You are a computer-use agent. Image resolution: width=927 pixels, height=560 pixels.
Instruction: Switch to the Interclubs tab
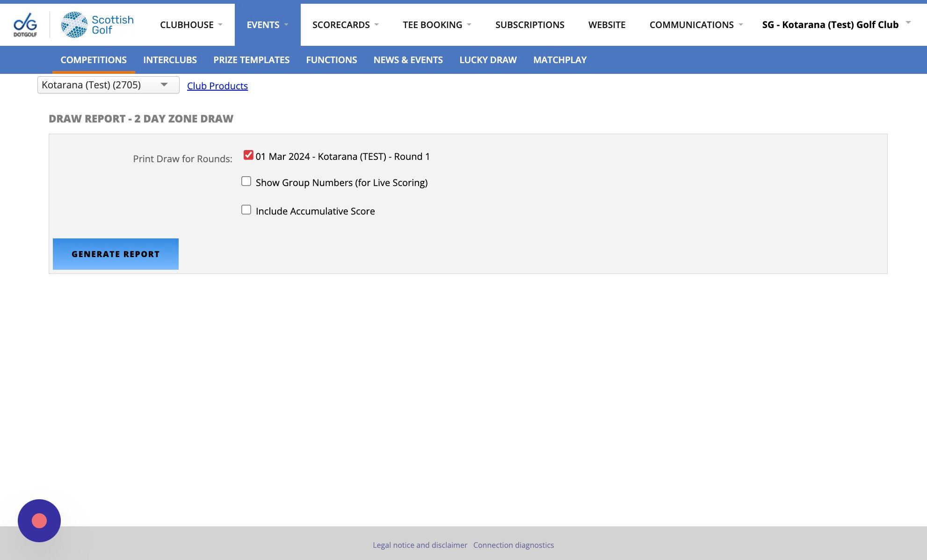tap(170, 60)
